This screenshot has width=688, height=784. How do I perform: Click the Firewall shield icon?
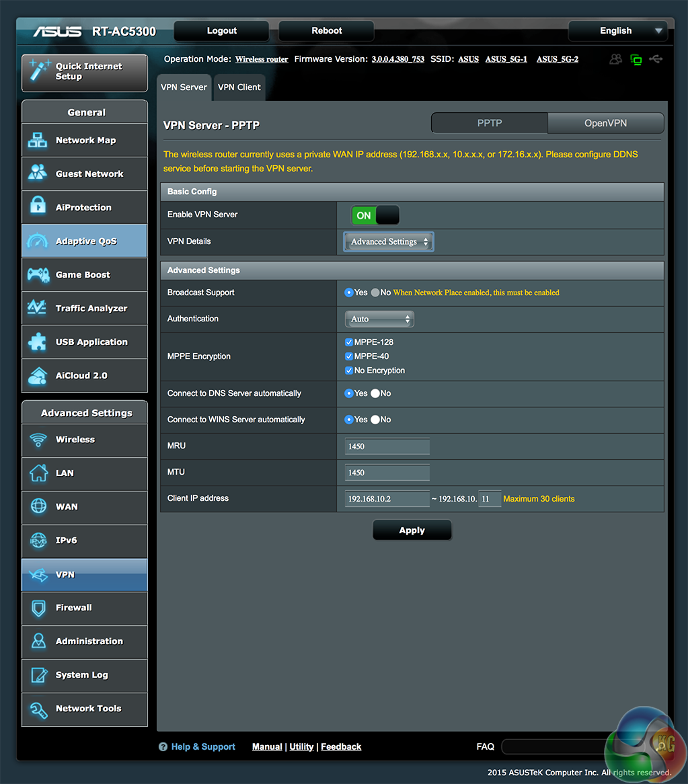38,608
